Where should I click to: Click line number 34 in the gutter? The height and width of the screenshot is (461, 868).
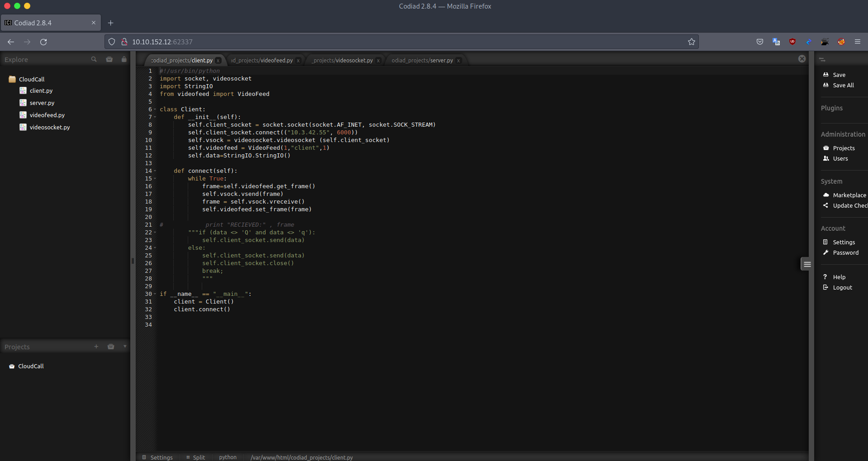(x=148, y=325)
